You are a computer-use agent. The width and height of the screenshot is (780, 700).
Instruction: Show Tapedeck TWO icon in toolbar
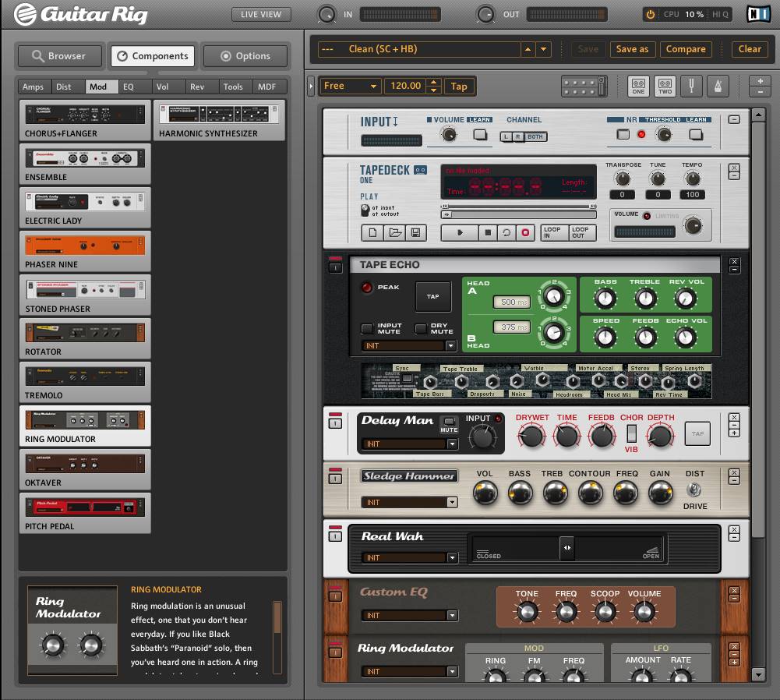coord(665,86)
